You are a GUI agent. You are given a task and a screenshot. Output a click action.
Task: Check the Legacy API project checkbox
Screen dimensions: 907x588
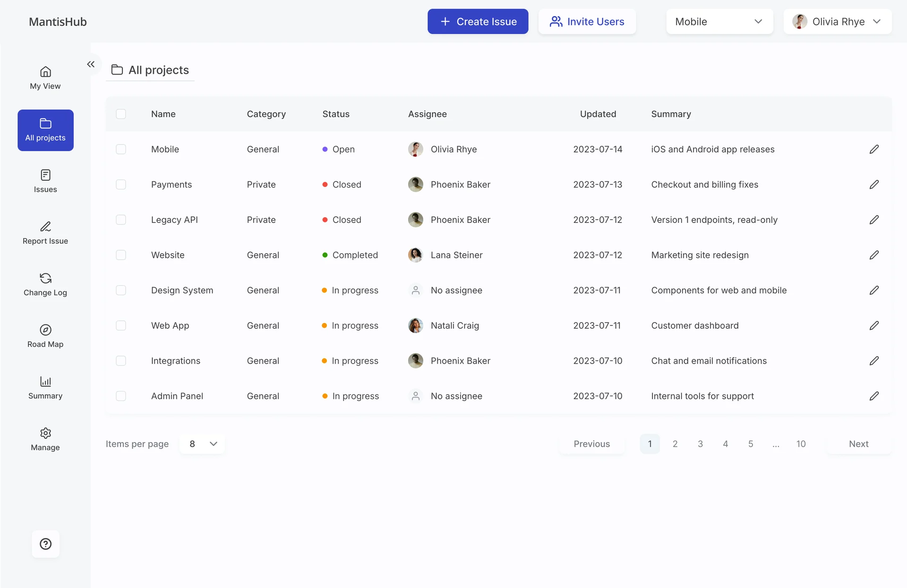pyautogui.click(x=121, y=220)
